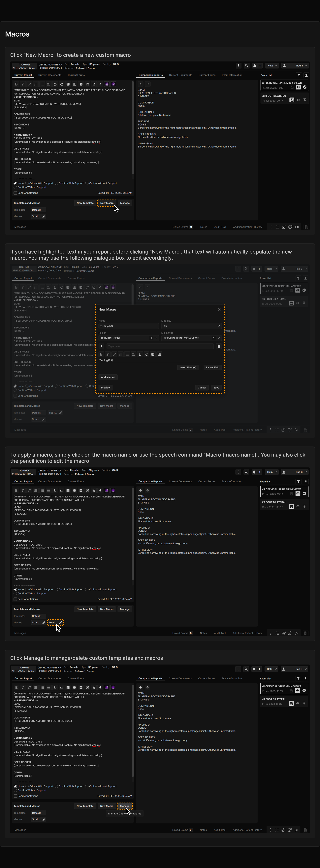Click pencil icon beside Testi... macro in third screenshot
Screen dimensions: 320x868
point(61,622)
